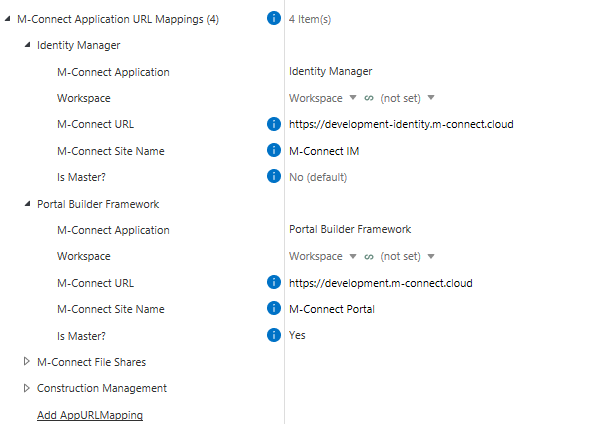Click link icon in Portal Builder Workspace row
This screenshot has height=424, width=590.
click(369, 257)
